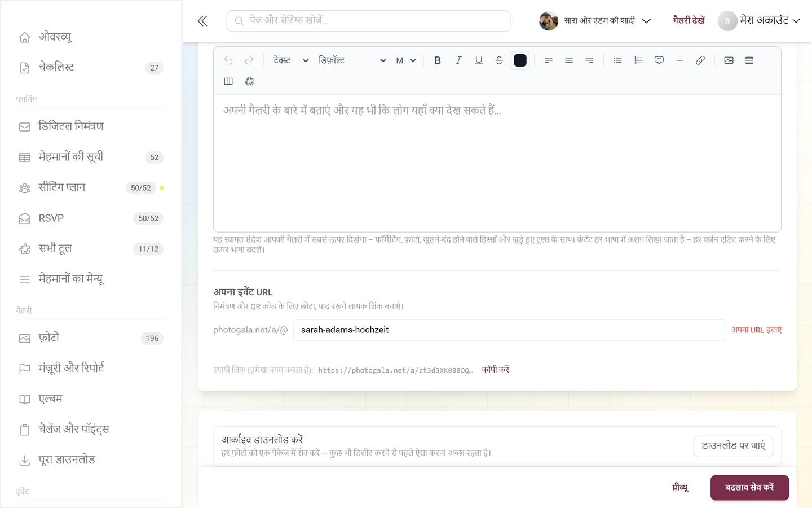Open the M text size dropdown

(x=406, y=60)
